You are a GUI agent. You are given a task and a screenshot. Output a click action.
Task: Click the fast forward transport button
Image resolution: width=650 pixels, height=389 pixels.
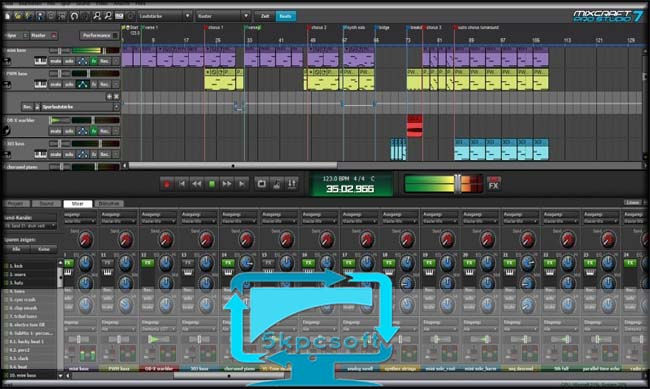click(x=227, y=184)
